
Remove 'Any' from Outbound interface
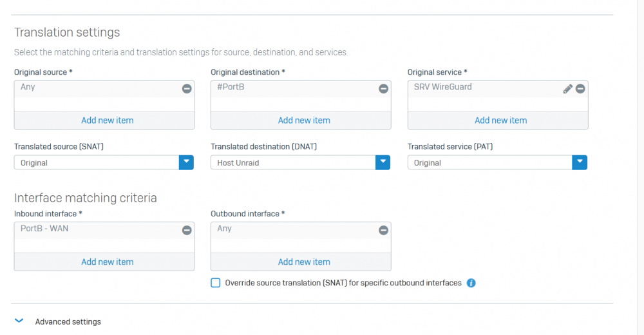point(383,230)
